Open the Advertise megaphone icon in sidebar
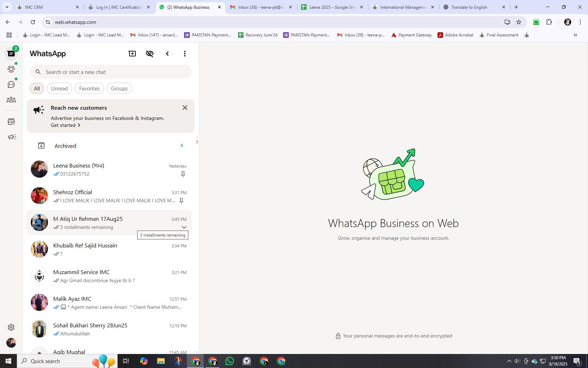 (x=11, y=137)
